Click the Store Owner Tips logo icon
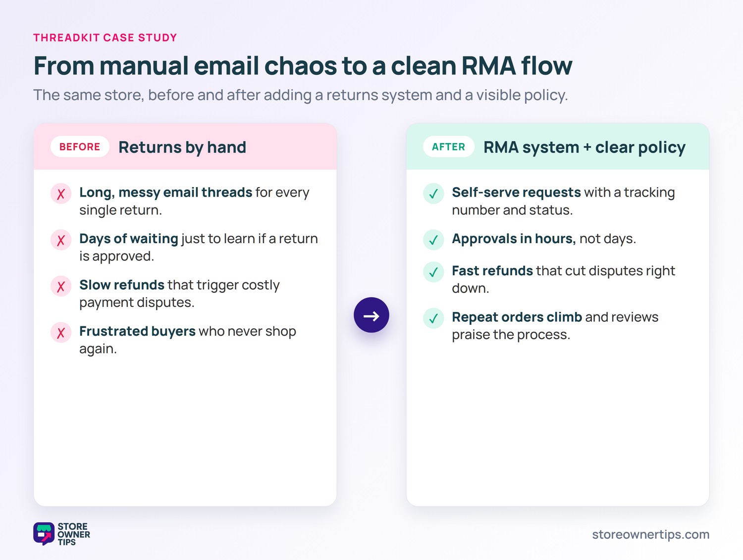Screen dimensions: 743x560 [44, 534]
